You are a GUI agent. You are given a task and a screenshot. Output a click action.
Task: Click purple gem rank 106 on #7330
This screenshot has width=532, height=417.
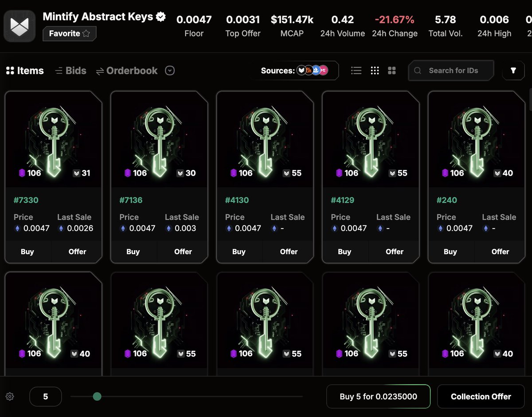30,173
